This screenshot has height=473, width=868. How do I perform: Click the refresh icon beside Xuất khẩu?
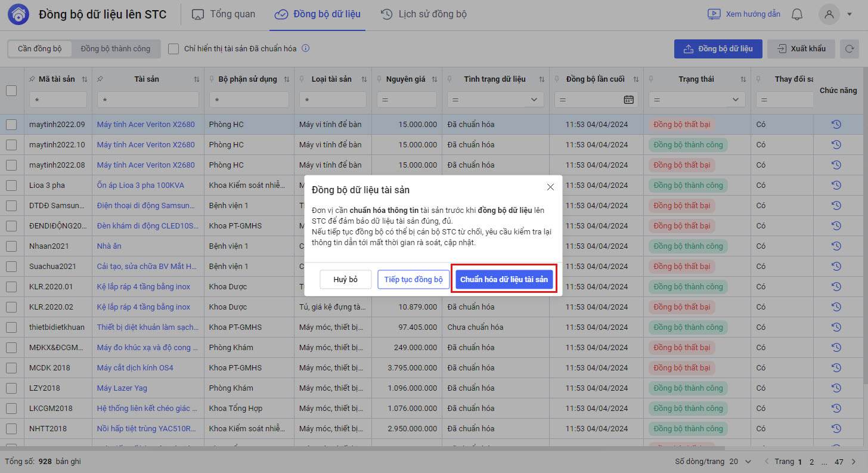pyautogui.click(x=849, y=49)
